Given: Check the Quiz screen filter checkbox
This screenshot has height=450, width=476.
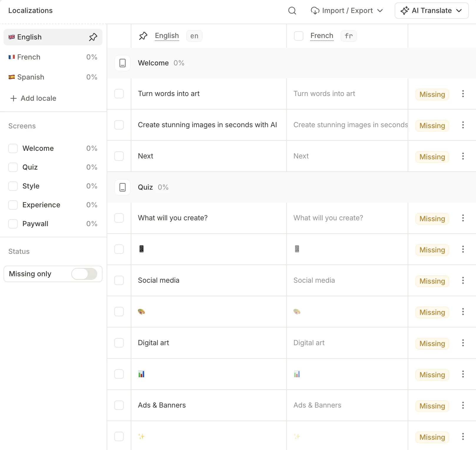Looking at the screenshot, I should [13, 167].
